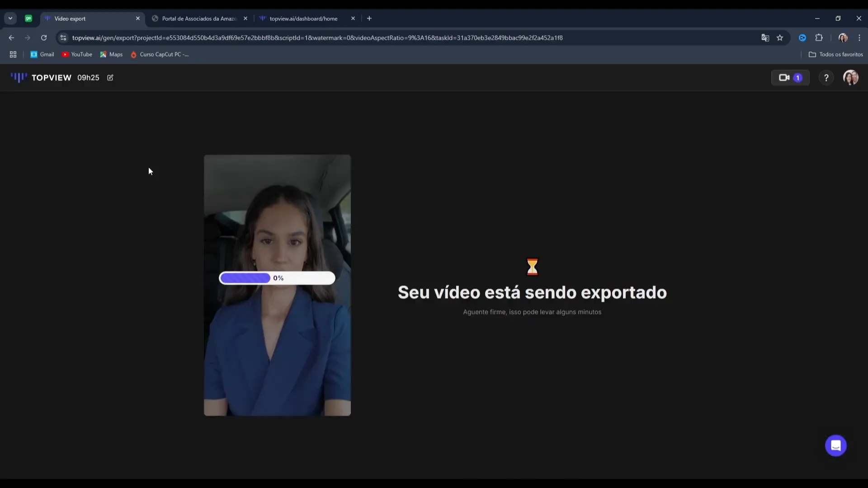Screen dimensions: 868x488
Task: Open browser extensions puzzle icon
Action: (x=819, y=38)
